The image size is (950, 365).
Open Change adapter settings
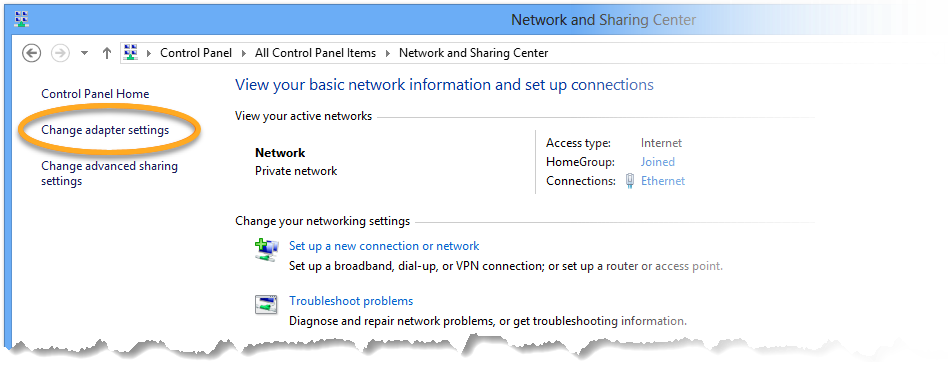pos(105,130)
